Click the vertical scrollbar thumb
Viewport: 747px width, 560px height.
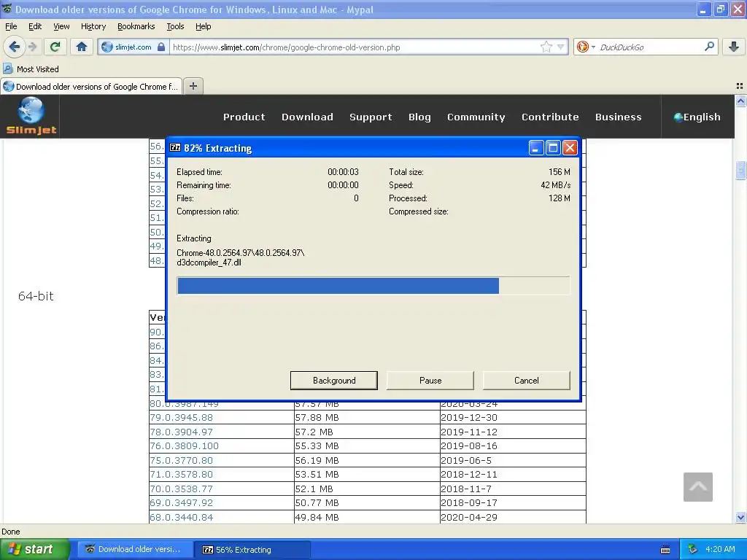[740, 171]
